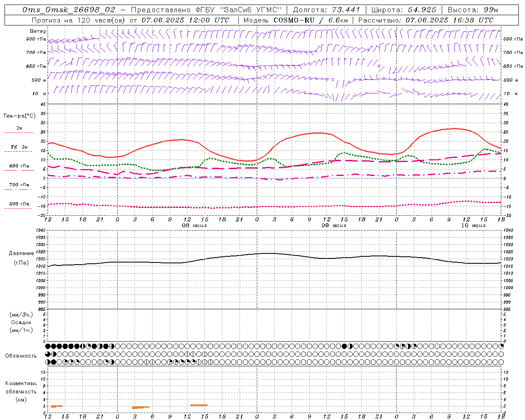The width and height of the screenshot is (525, 420).
Task: Click 850 гПа in the temperature legend
Action: [x=19, y=166]
